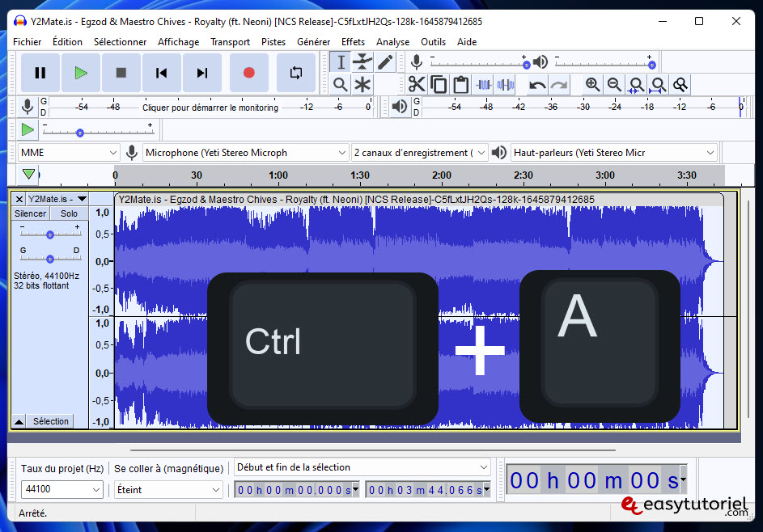Select the Envelope tool
This screenshot has width=763, height=532.
[362, 62]
